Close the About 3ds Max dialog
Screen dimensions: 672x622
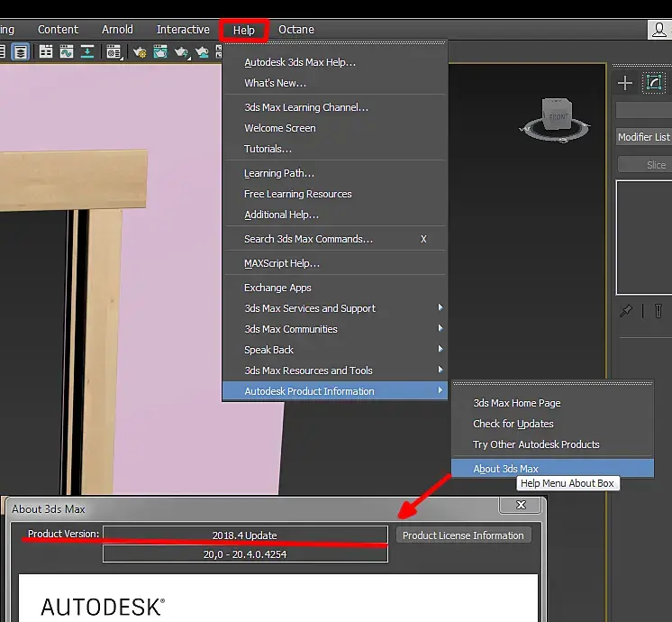click(521, 505)
